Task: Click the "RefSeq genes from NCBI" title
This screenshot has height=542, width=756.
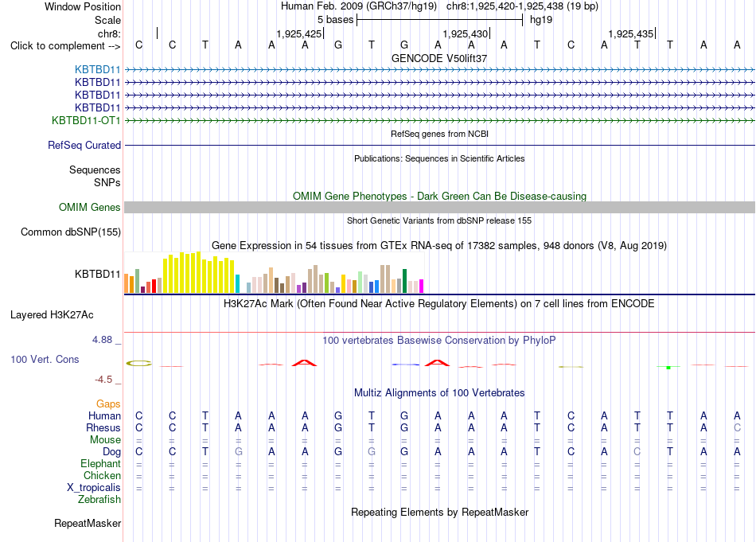Action: click(x=439, y=134)
